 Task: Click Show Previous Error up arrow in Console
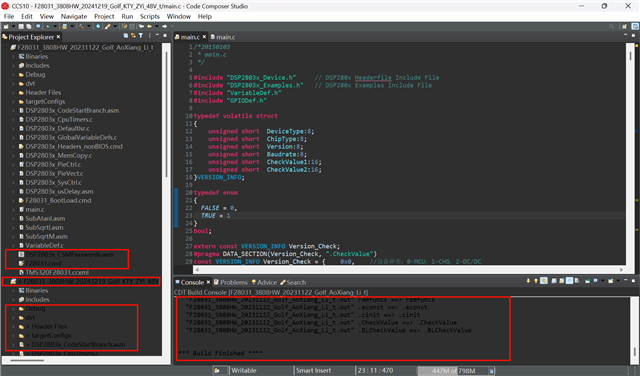[536, 281]
